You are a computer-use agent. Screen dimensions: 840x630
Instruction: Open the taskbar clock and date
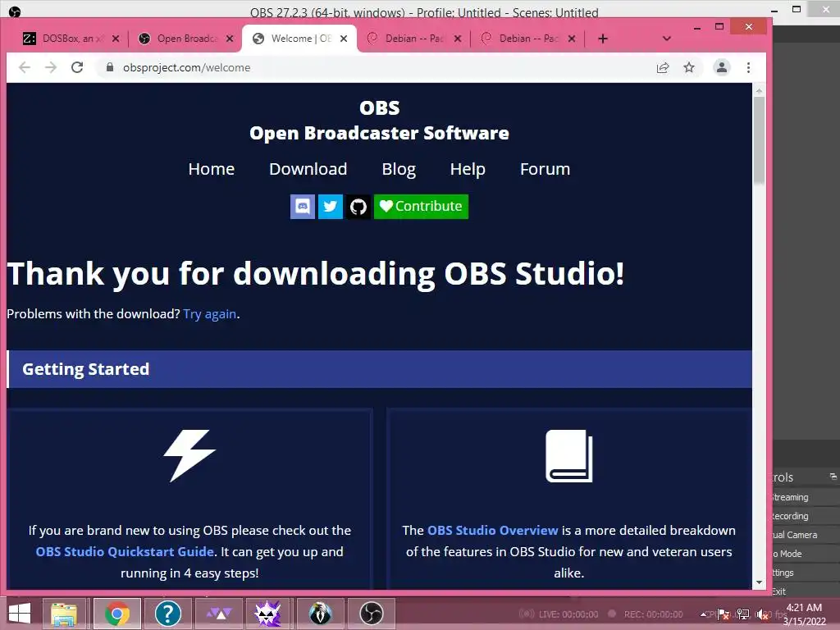click(804, 614)
